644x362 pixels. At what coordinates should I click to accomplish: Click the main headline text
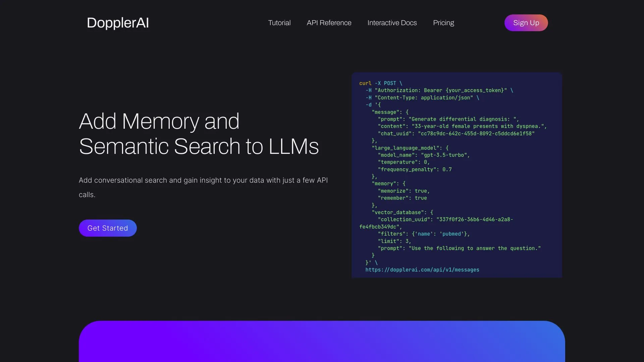199,133
